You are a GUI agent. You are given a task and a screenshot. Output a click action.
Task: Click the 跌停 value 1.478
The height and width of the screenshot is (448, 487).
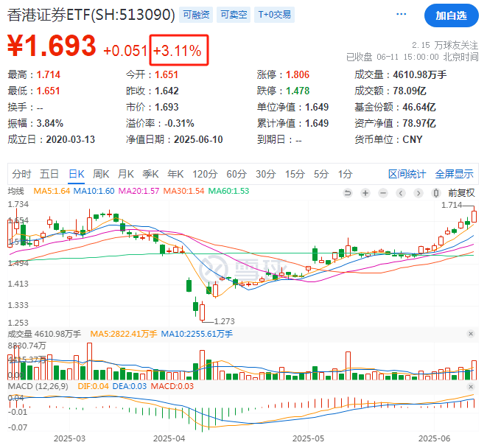298,91
